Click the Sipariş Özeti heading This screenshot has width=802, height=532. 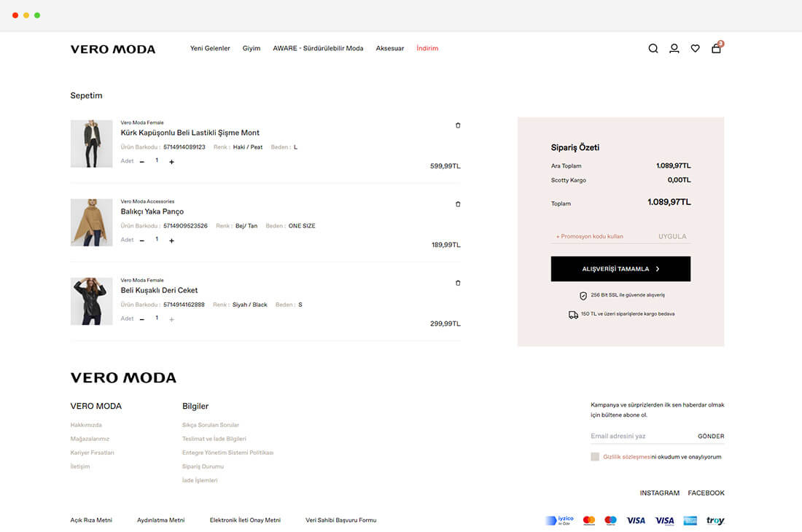click(x=575, y=148)
